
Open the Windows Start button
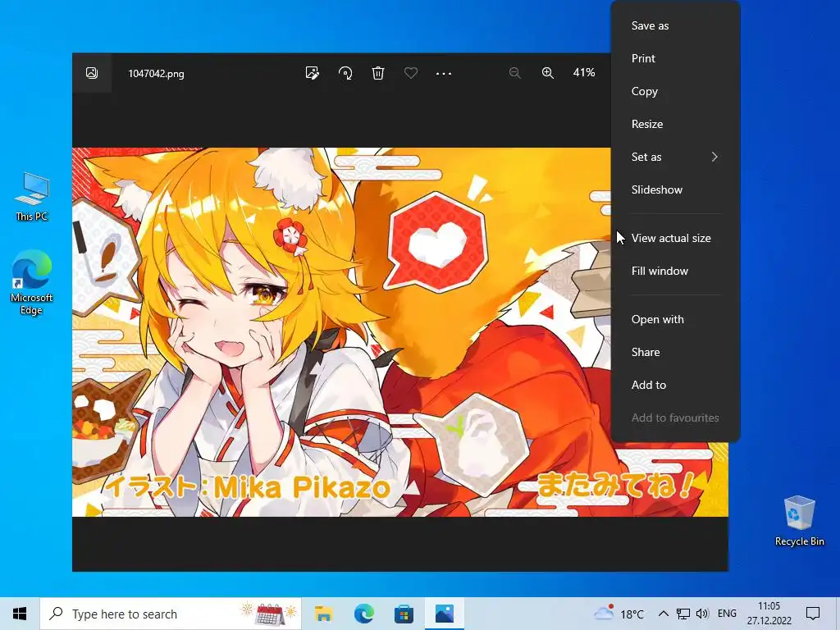[20, 614]
